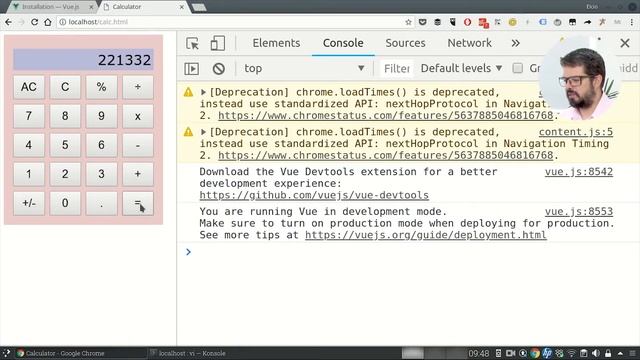Toggle the Group similar checkbox

(518, 68)
